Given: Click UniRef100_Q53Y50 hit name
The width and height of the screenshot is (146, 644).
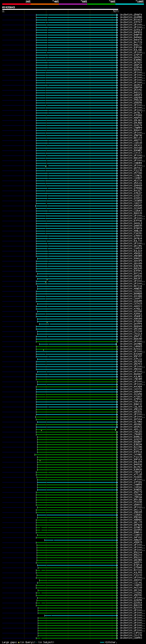Looking at the screenshot, I should [131, 90].
